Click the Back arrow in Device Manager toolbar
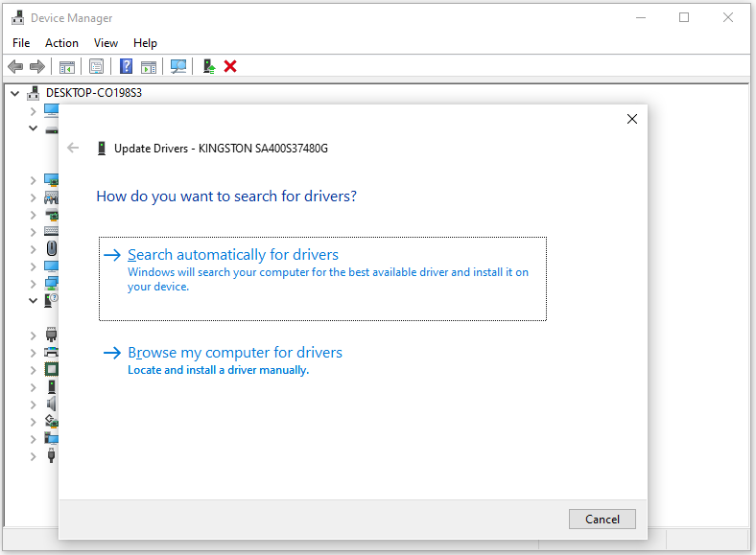The width and height of the screenshot is (756, 555). click(x=15, y=66)
